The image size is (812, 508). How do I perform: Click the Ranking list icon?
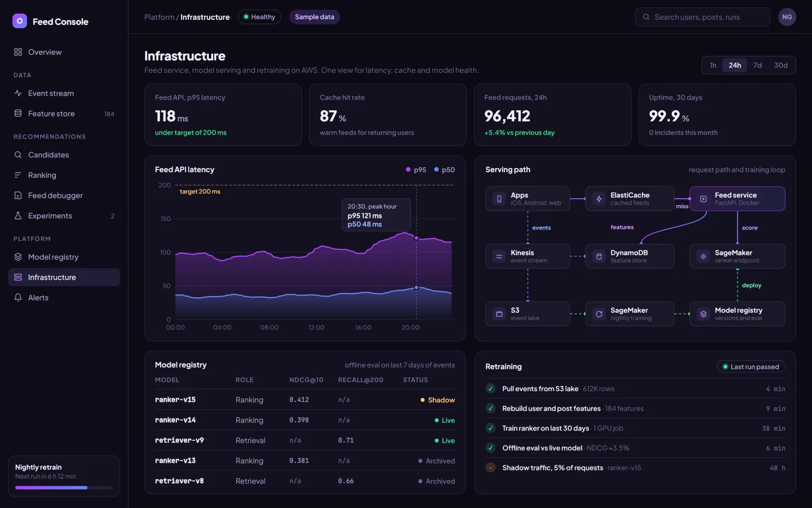pos(18,175)
